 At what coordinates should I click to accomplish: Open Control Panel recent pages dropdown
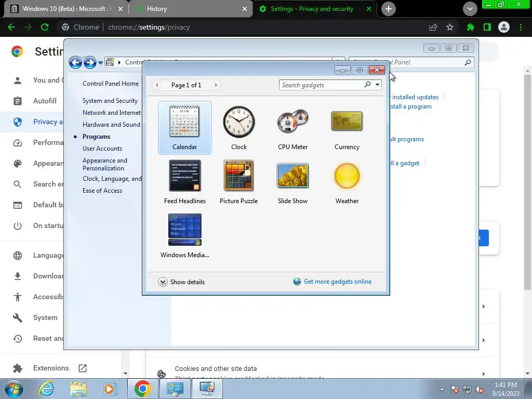click(100, 63)
